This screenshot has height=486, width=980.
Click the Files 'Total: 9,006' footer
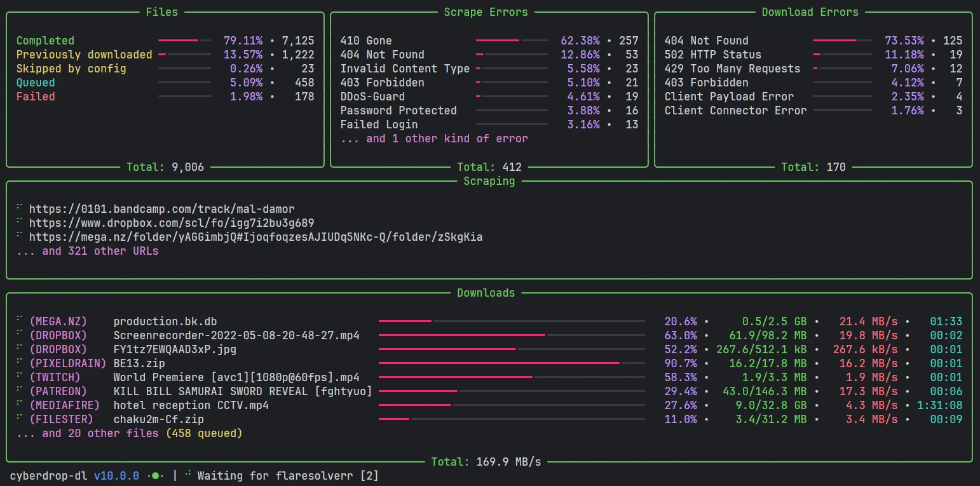point(165,167)
